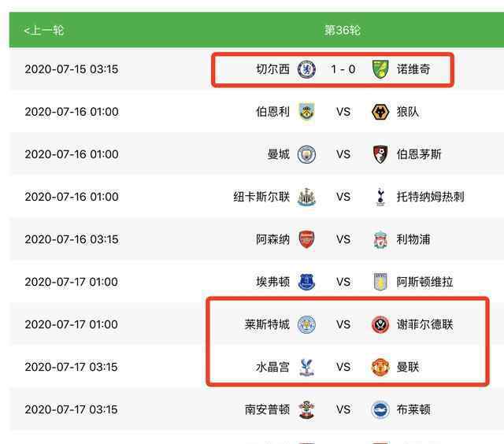Click the Everton club crest
The width and height of the screenshot is (504, 444).
tap(306, 282)
